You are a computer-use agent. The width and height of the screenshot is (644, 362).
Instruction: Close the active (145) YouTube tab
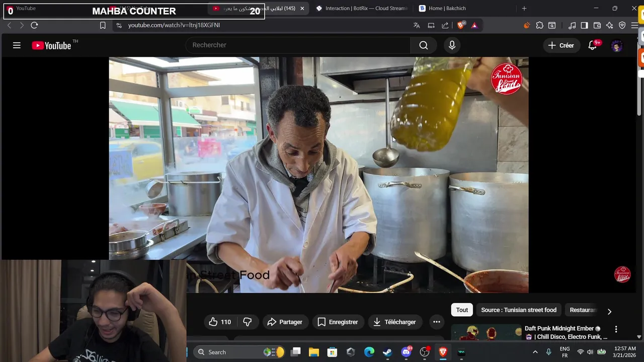click(x=302, y=9)
